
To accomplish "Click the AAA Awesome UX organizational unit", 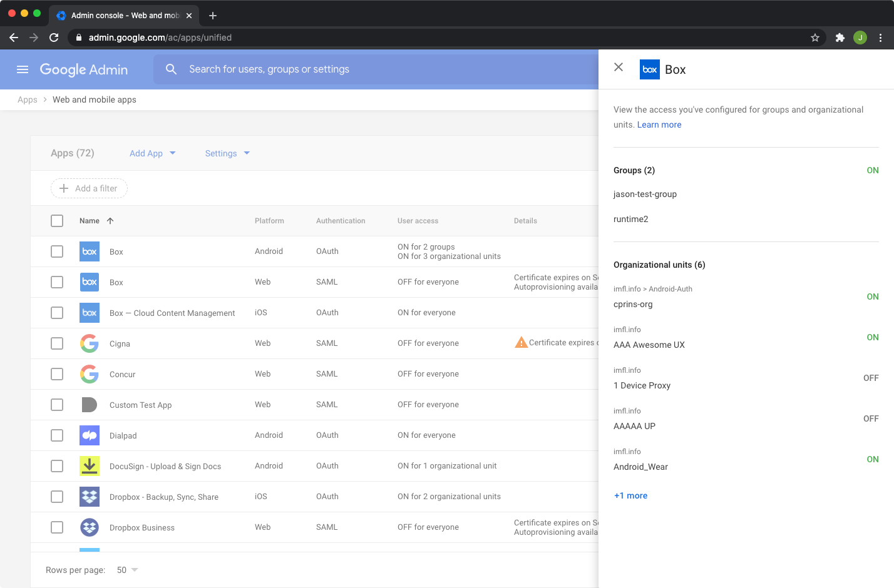I will click(649, 345).
